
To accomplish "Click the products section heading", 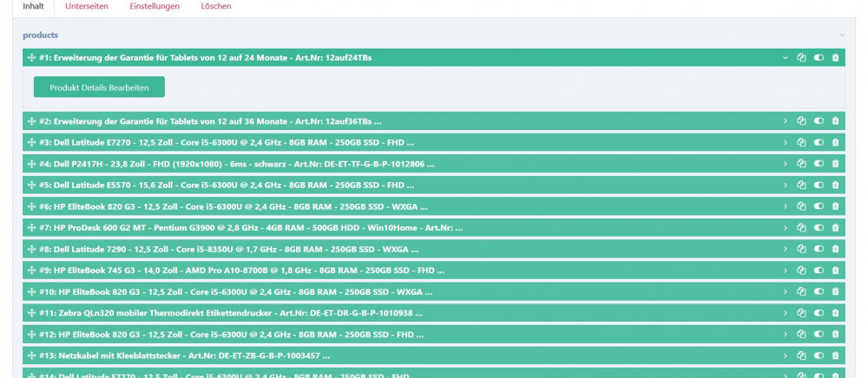I will click(41, 36).
